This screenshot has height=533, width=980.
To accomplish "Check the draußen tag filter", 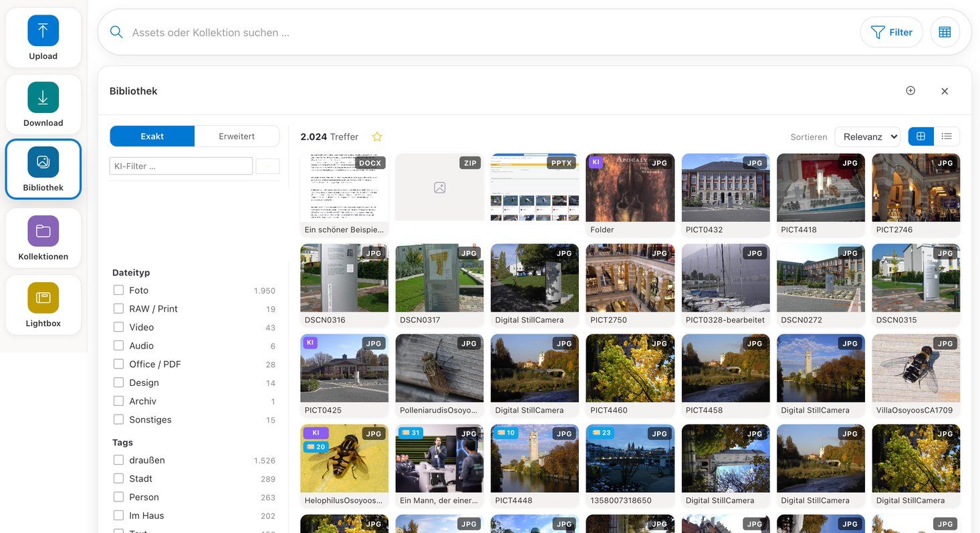I will tap(118, 460).
